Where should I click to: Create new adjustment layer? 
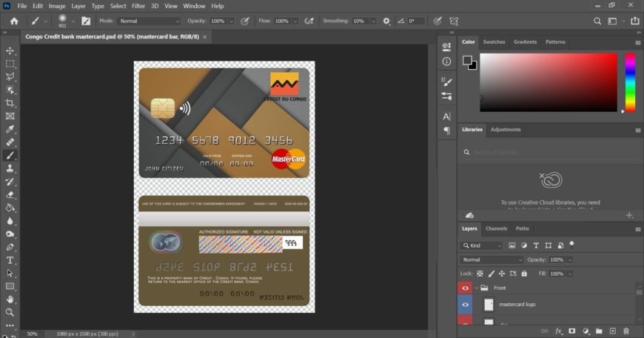(x=586, y=331)
